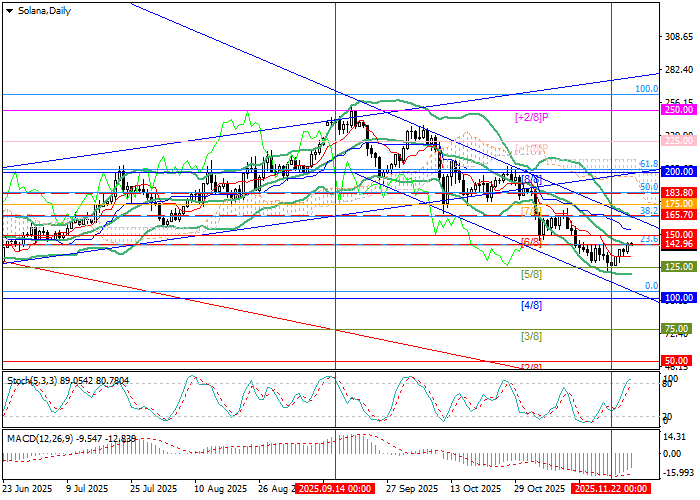700x500 pixels.
Task: Select the 61.8 Fibonacci level label
Action: [648, 163]
